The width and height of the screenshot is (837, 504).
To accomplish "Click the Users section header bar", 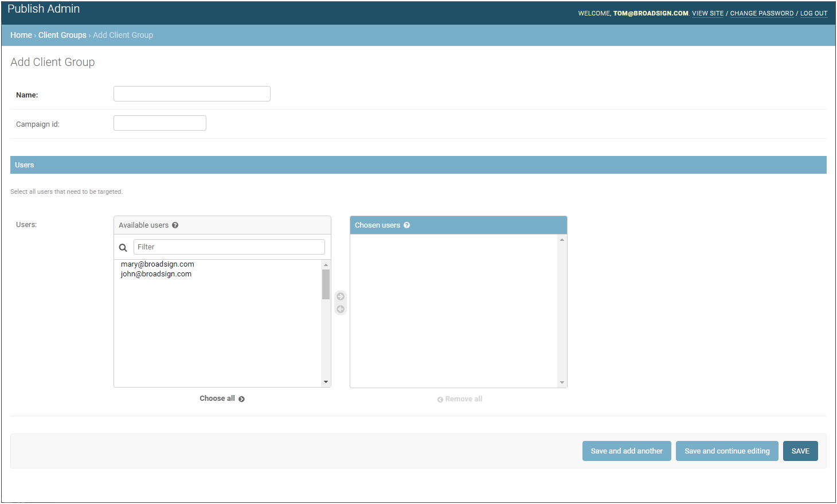I will [x=418, y=165].
